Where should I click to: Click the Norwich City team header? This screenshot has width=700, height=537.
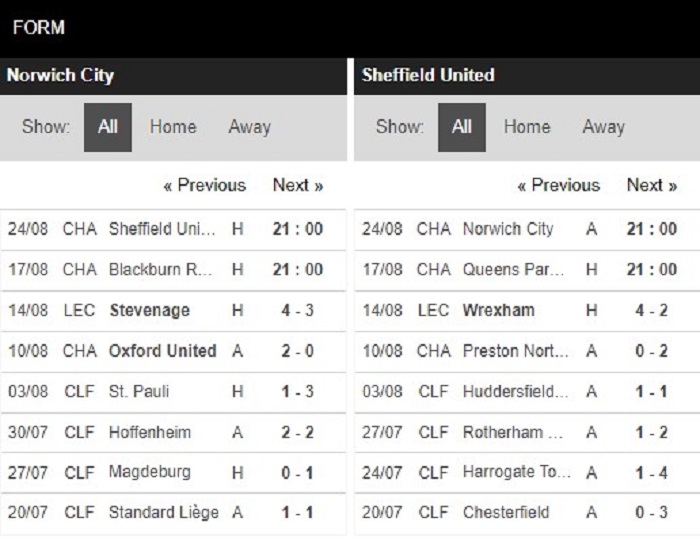[x=60, y=75]
